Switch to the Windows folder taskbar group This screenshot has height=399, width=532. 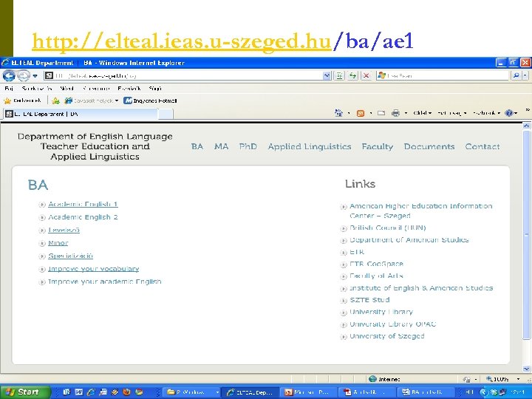[192, 392]
